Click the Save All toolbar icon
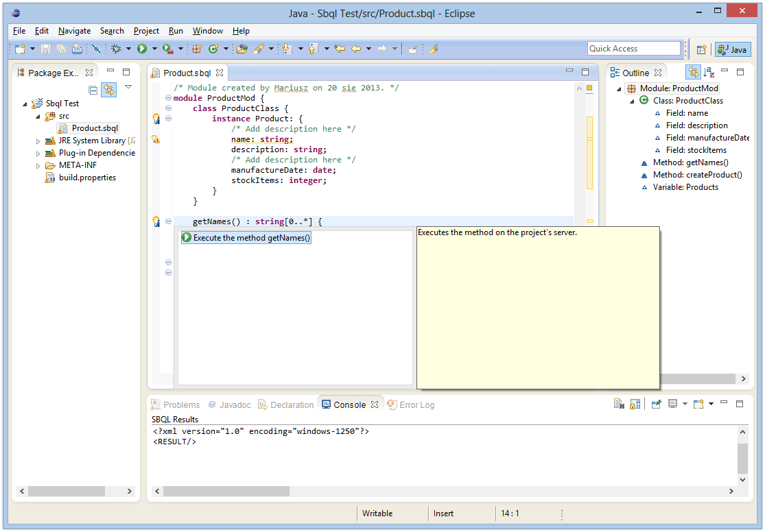Viewport: 765px width, 532px height. 62,49
